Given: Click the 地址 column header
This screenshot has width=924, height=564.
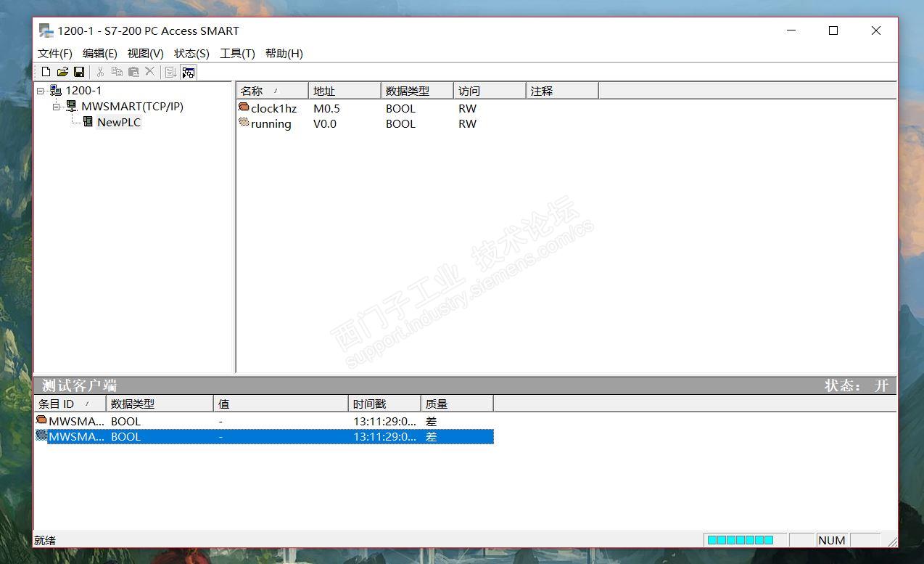Looking at the screenshot, I should [345, 91].
